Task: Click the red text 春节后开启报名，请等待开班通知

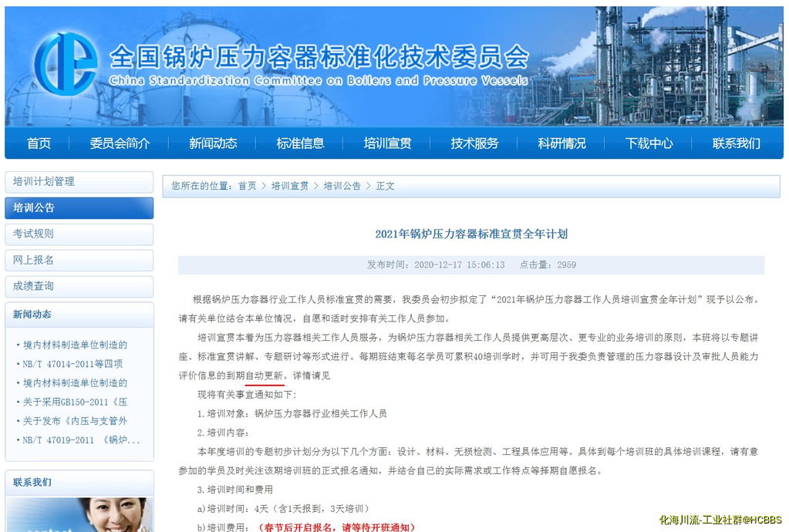Action: 336,527
